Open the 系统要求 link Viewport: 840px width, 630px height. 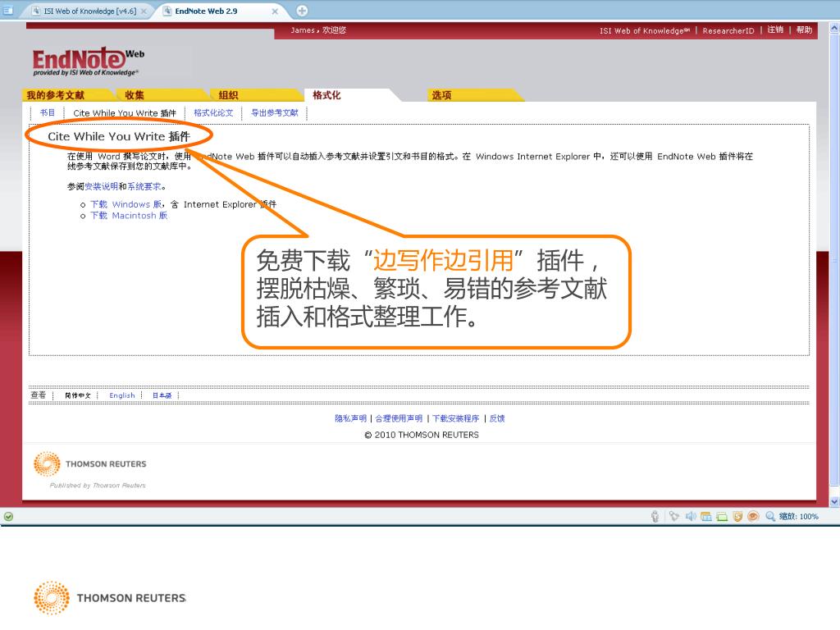(x=144, y=186)
